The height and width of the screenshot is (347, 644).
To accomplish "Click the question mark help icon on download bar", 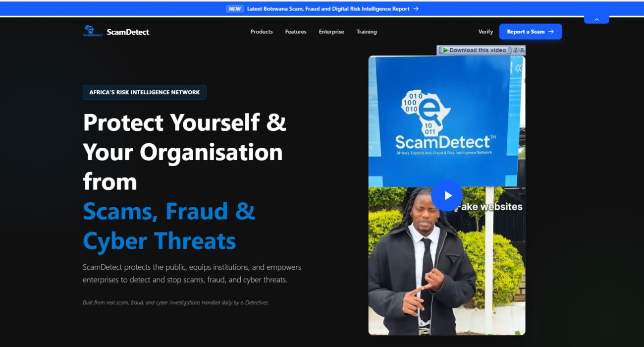I will [x=516, y=50].
